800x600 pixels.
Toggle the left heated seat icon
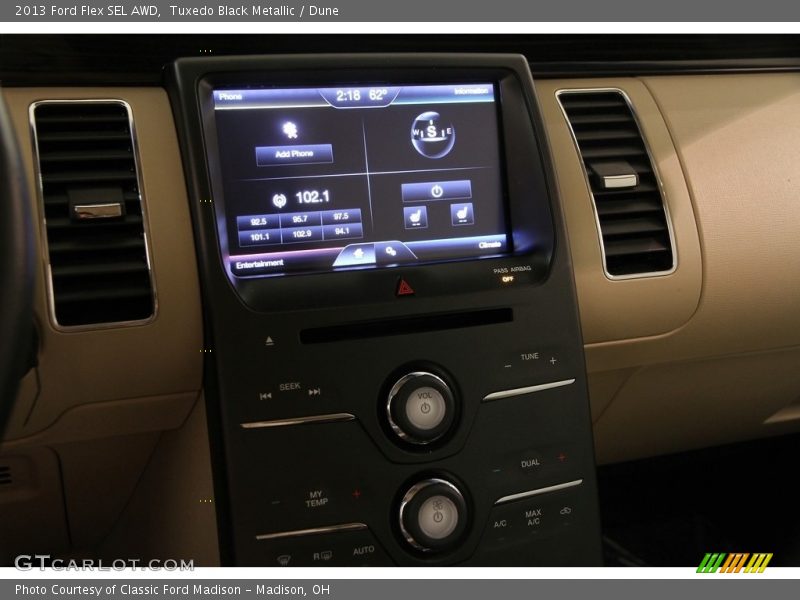(415, 217)
